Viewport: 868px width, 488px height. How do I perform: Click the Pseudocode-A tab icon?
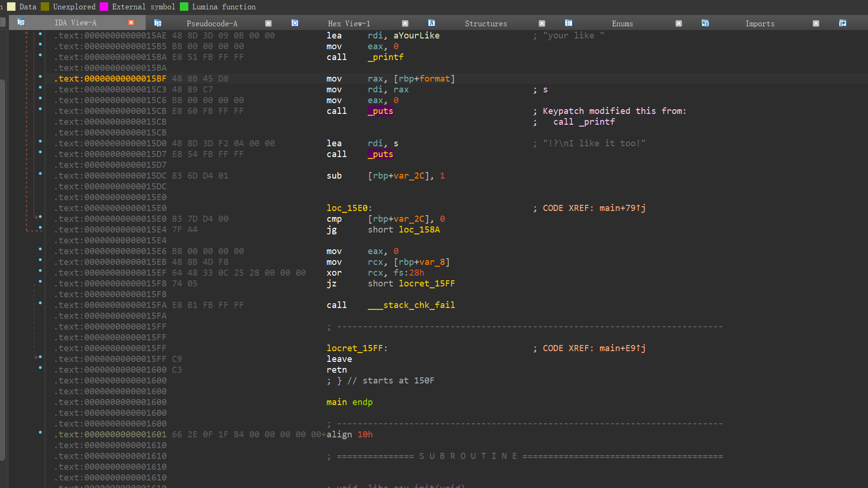(x=158, y=23)
